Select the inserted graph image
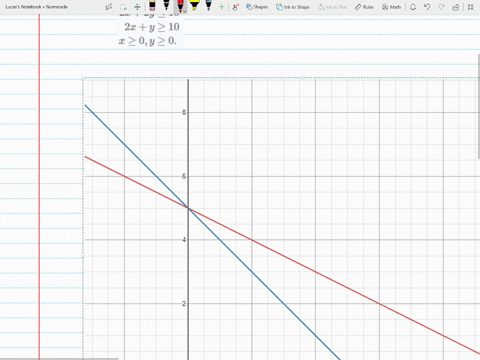 pos(281,219)
